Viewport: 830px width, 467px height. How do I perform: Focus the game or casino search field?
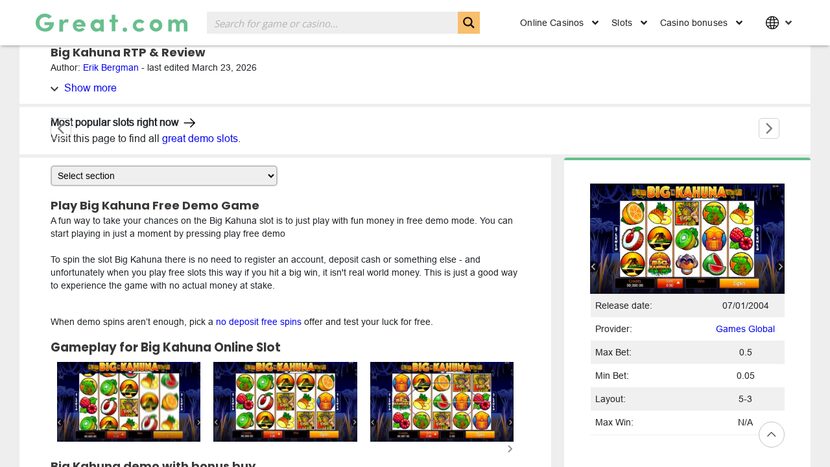tap(332, 23)
